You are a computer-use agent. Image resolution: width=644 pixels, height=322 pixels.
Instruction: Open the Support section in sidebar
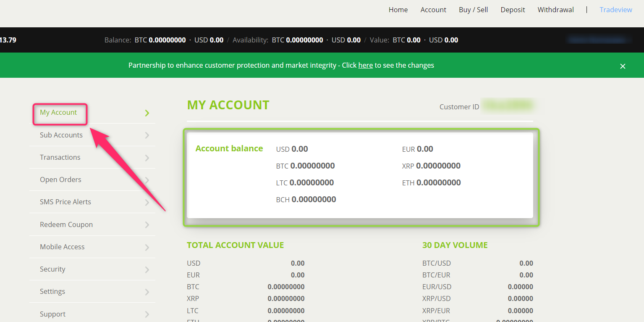pyautogui.click(x=52, y=314)
